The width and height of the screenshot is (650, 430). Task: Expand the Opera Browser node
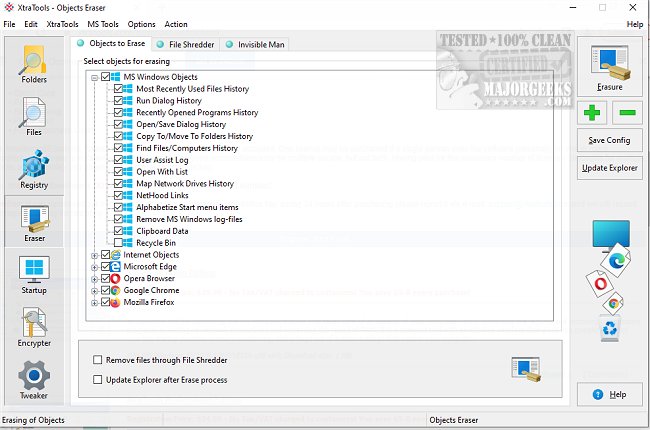95,279
